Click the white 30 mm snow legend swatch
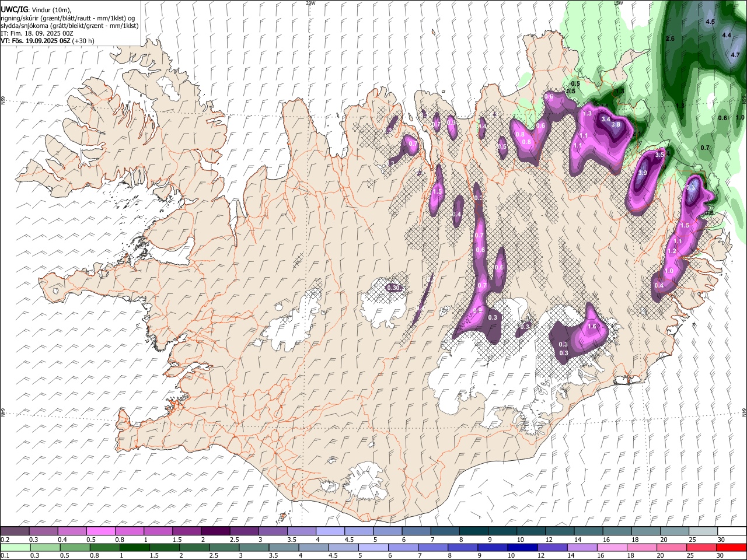747x560 pixels. (x=731, y=531)
